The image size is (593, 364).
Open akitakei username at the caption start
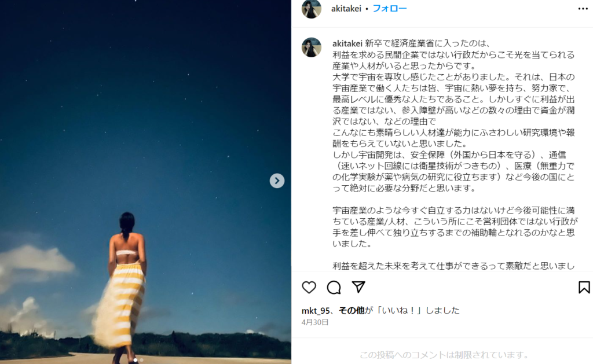click(347, 43)
